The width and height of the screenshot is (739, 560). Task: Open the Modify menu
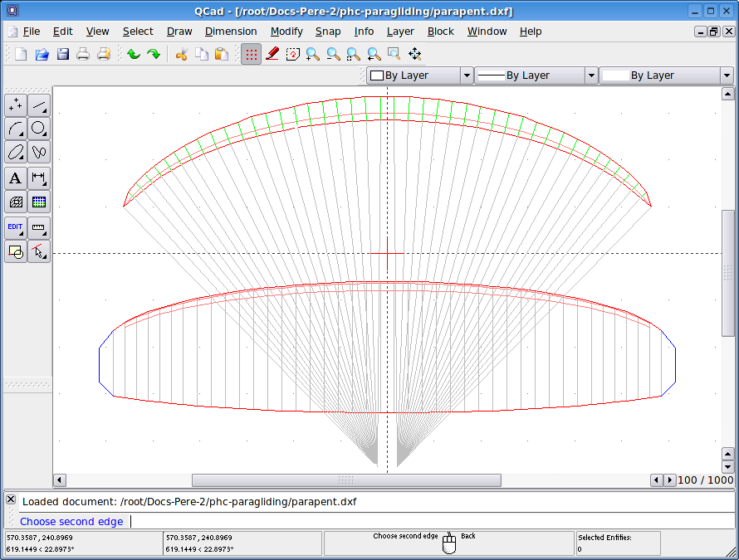[x=286, y=32]
